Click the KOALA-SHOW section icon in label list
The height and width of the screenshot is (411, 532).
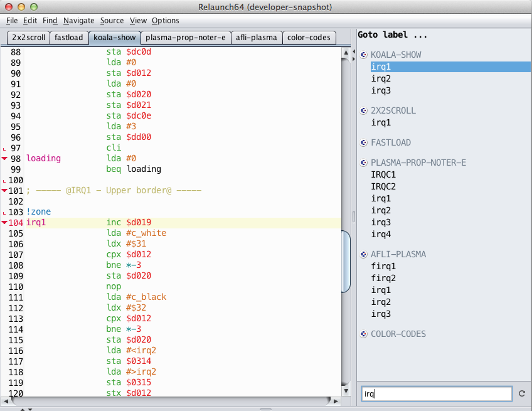point(364,55)
